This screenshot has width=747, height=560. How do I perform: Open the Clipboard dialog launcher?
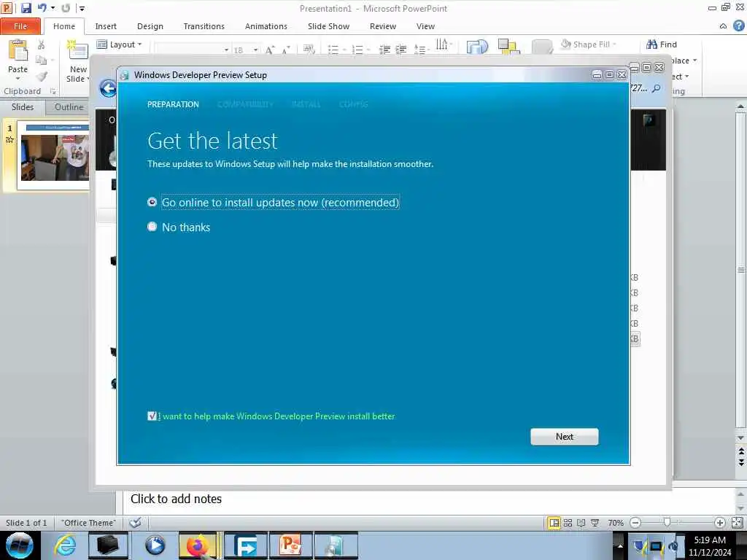tap(53, 91)
